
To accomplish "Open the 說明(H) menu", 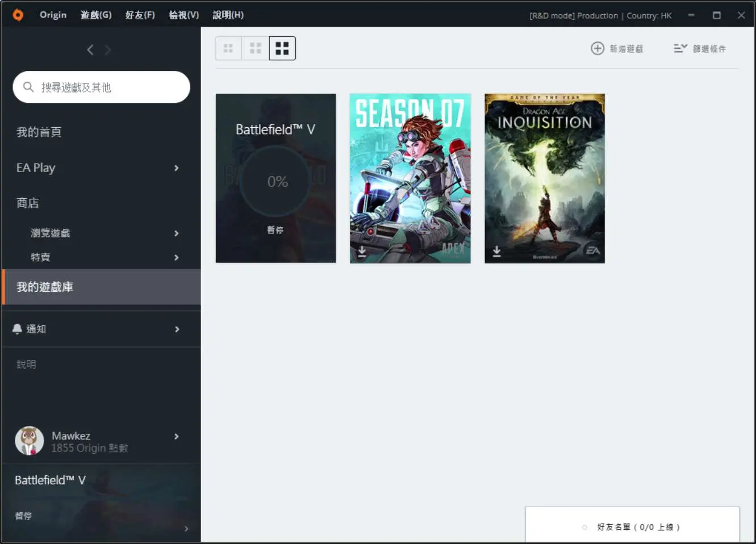I will click(228, 15).
